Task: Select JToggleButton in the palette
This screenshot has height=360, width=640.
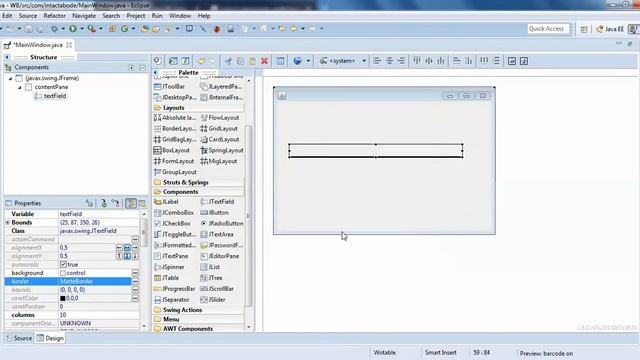Action: pyautogui.click(x=175, y=234)
